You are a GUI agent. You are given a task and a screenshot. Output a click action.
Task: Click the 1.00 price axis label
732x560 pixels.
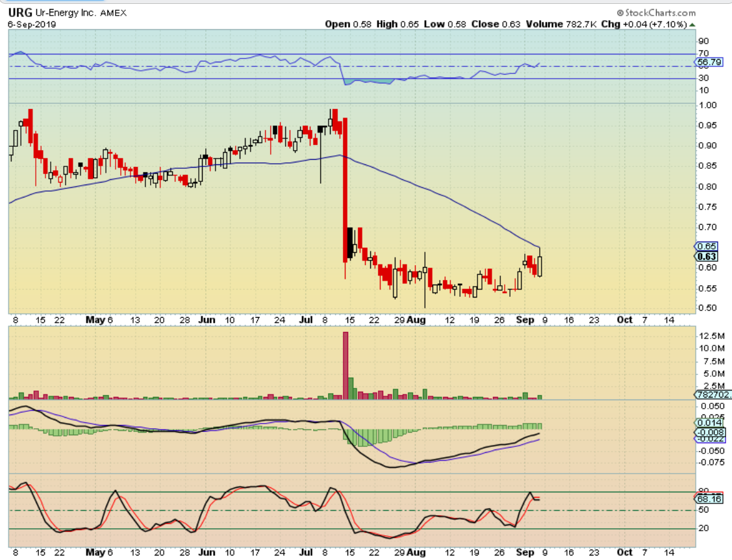point(708,105)
